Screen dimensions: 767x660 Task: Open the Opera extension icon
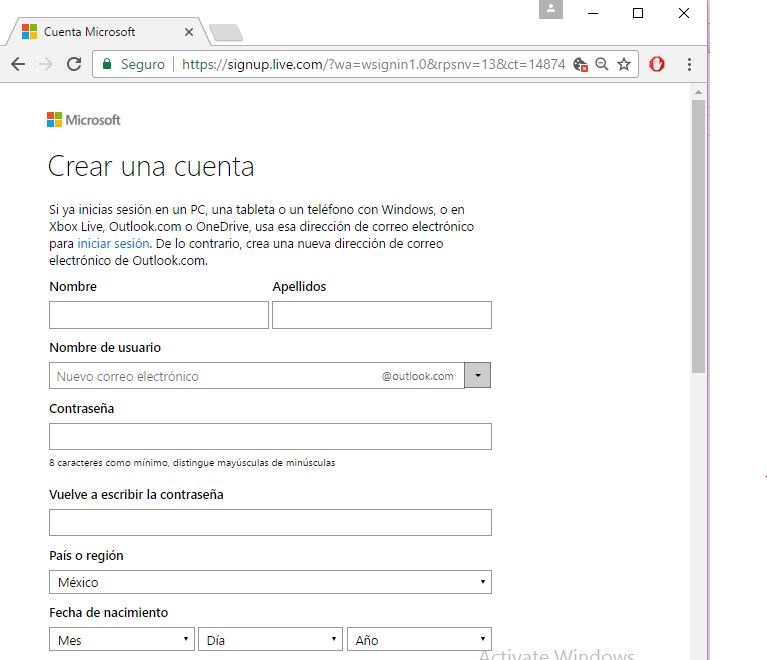point(657,64)
